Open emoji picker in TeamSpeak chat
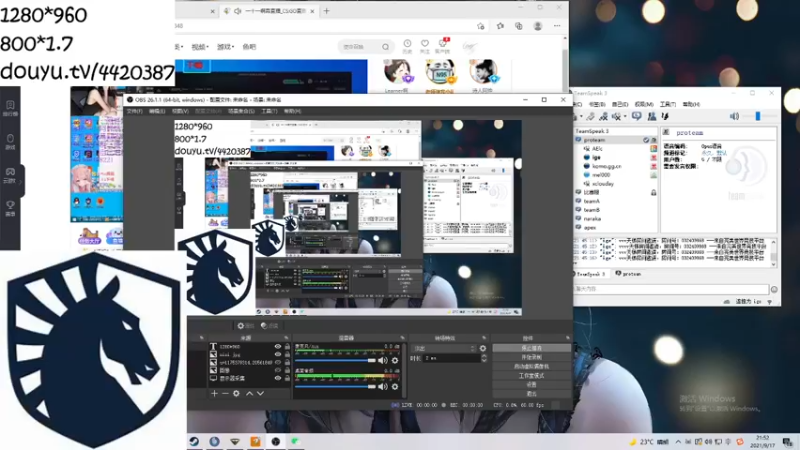This screenshot has width=800, height=450. [x=774, y=289]
